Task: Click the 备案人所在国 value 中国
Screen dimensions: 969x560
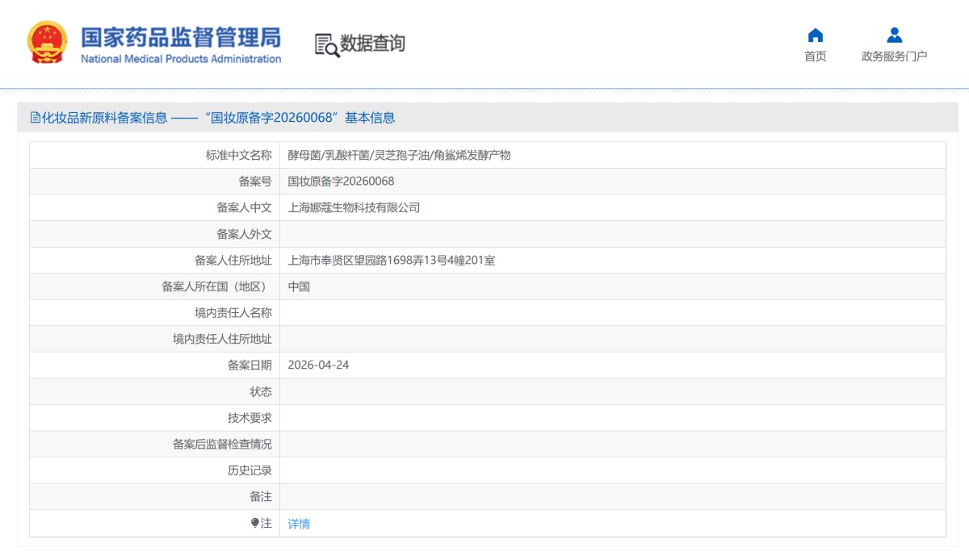Action: click(300, 286)
